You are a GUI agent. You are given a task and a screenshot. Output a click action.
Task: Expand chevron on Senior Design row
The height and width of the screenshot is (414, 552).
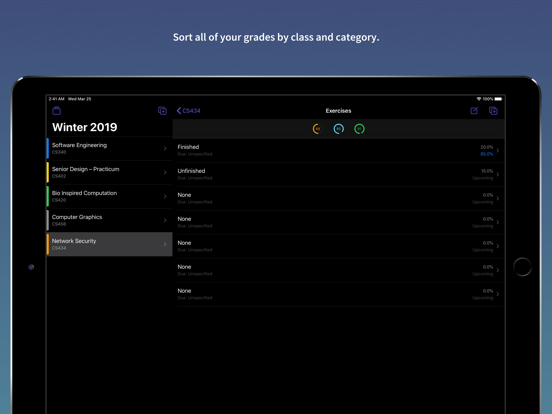(x=165, y=172)
